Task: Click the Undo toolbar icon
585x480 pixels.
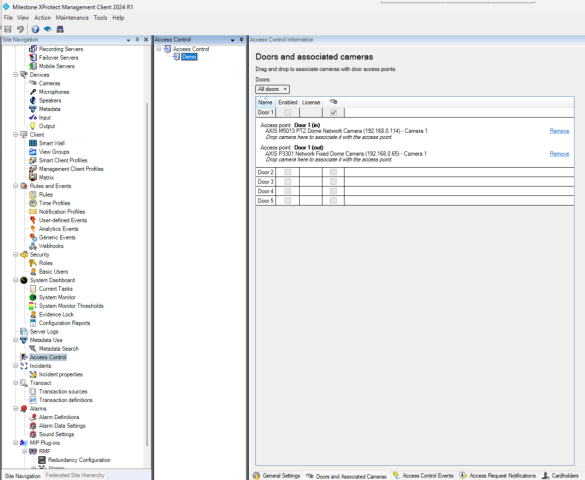Action: pos(21,29)
